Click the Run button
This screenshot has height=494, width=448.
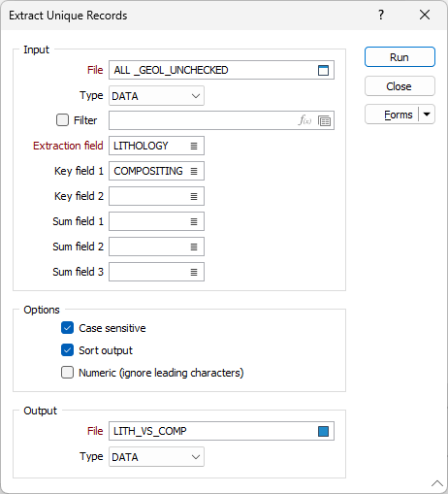tap(400, 57)
